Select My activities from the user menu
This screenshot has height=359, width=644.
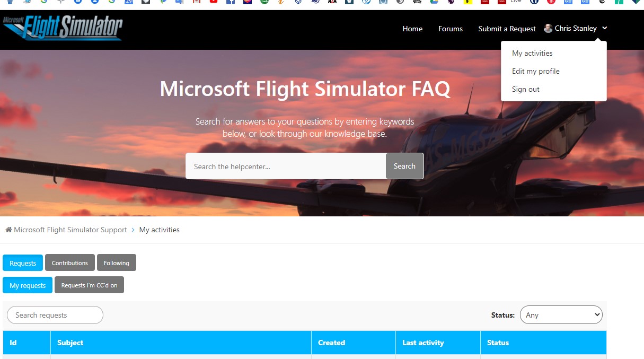[x=532, y=53]
